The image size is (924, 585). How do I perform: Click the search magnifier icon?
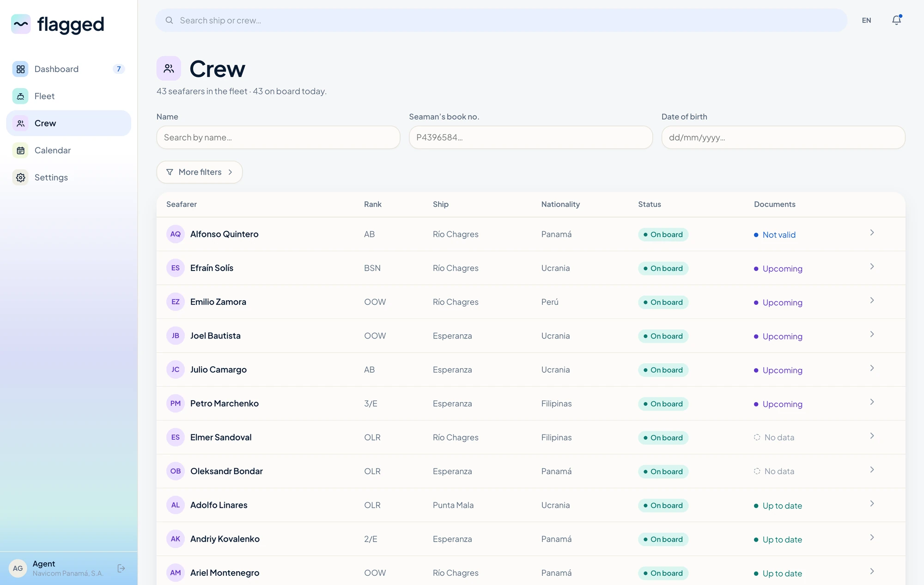169,20
